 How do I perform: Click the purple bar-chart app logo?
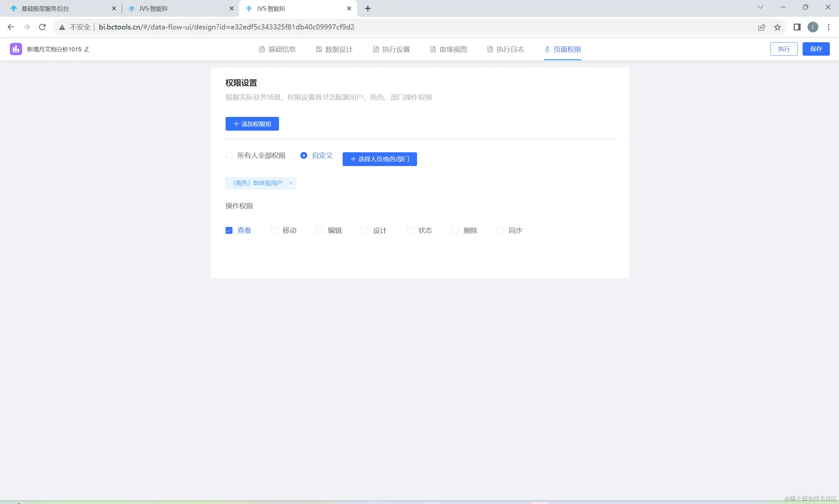point(16,49)
